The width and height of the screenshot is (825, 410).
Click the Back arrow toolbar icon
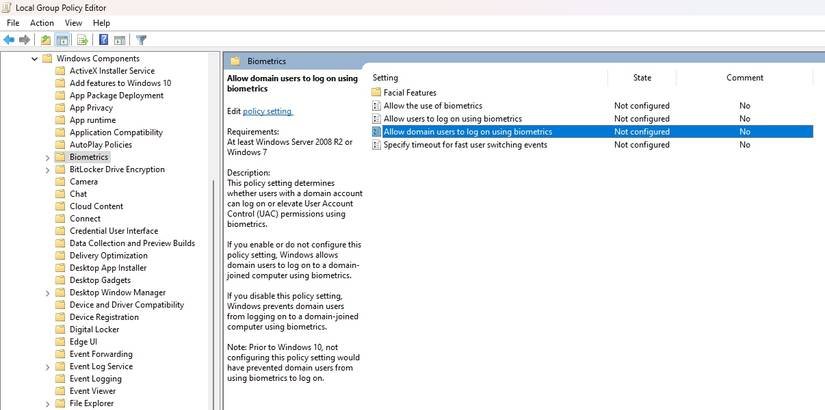(9, 40)
